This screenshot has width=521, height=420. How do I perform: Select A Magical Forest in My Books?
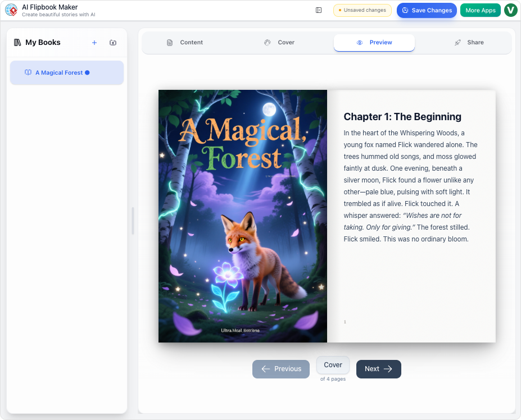66,72
